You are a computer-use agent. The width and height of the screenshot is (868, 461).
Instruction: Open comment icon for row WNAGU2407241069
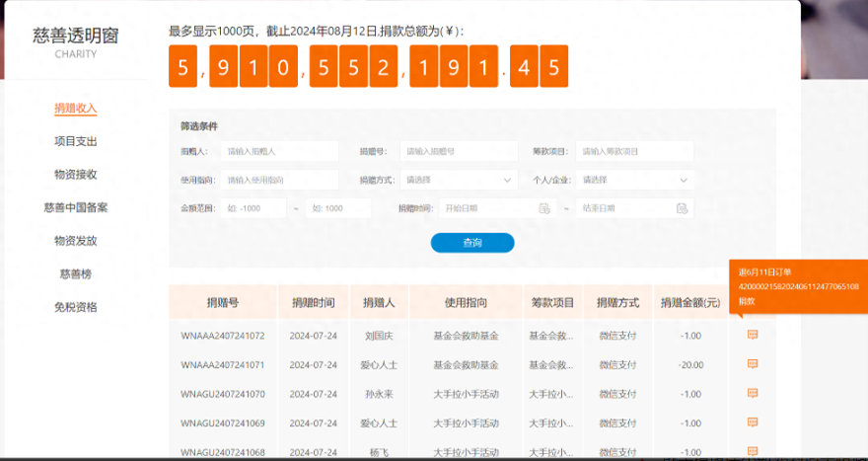(x=753, y=423)
